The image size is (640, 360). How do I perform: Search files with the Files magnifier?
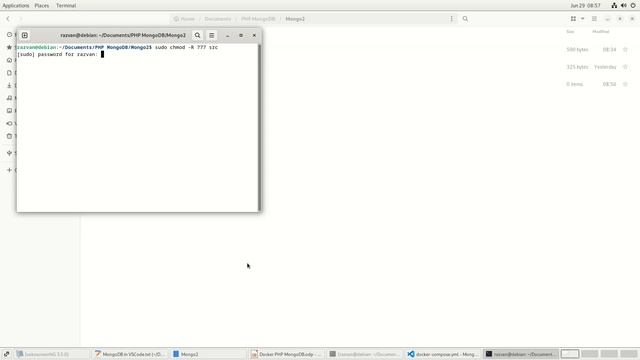coord(465,19)
